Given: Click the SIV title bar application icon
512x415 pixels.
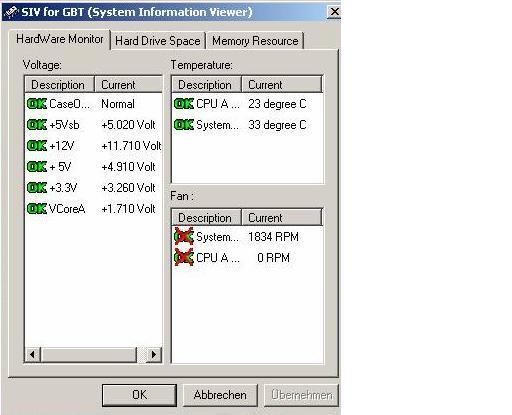Looking at the screenshot, I should click(11, 12).
